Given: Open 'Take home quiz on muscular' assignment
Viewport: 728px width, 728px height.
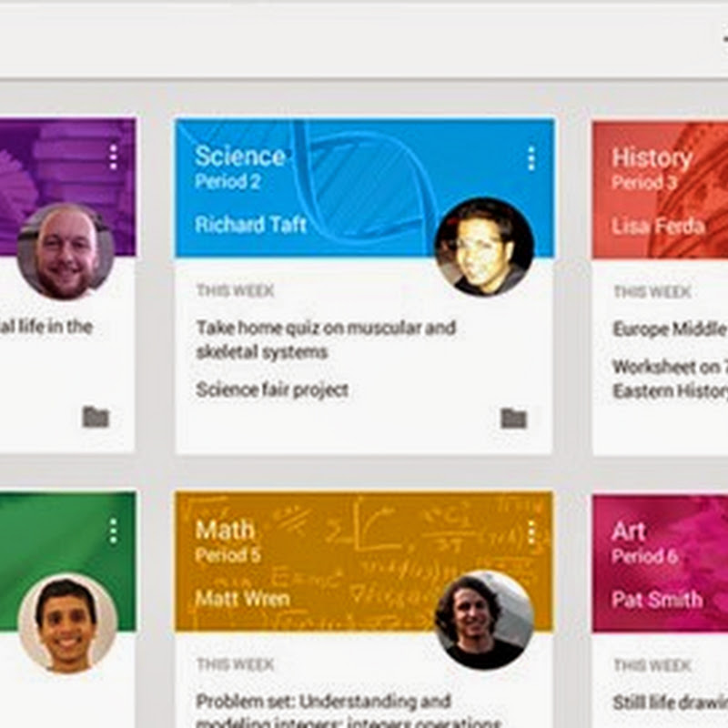Looking at the screenshot, I should coord(326,339).
